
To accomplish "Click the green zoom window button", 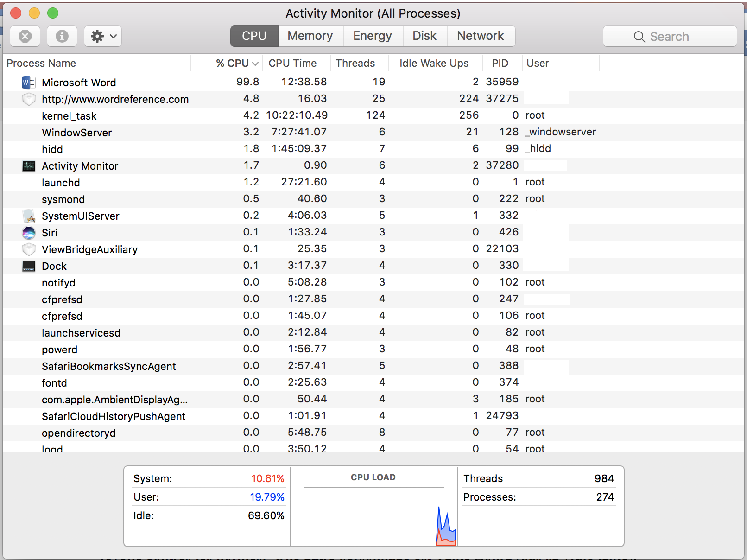I will 53,13.
